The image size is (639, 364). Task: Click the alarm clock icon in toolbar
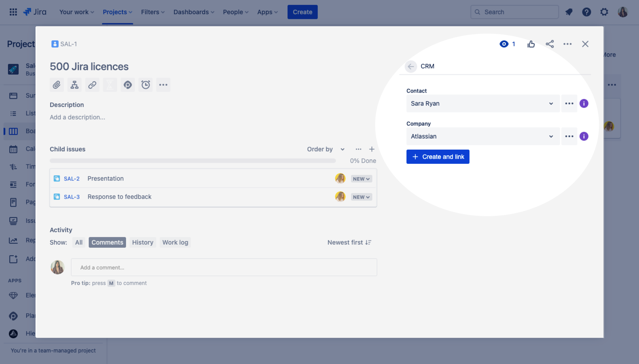(x=146, y=85)
